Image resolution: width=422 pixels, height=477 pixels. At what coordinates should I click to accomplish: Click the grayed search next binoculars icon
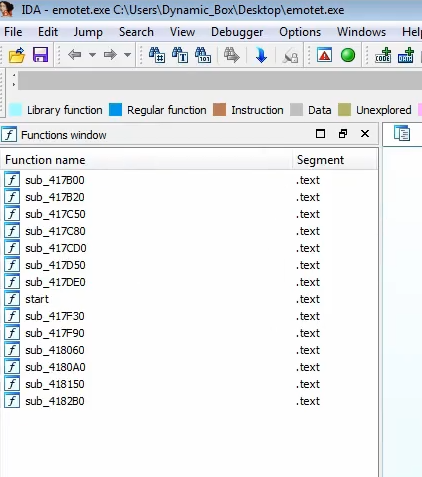[x=232, y=55]
